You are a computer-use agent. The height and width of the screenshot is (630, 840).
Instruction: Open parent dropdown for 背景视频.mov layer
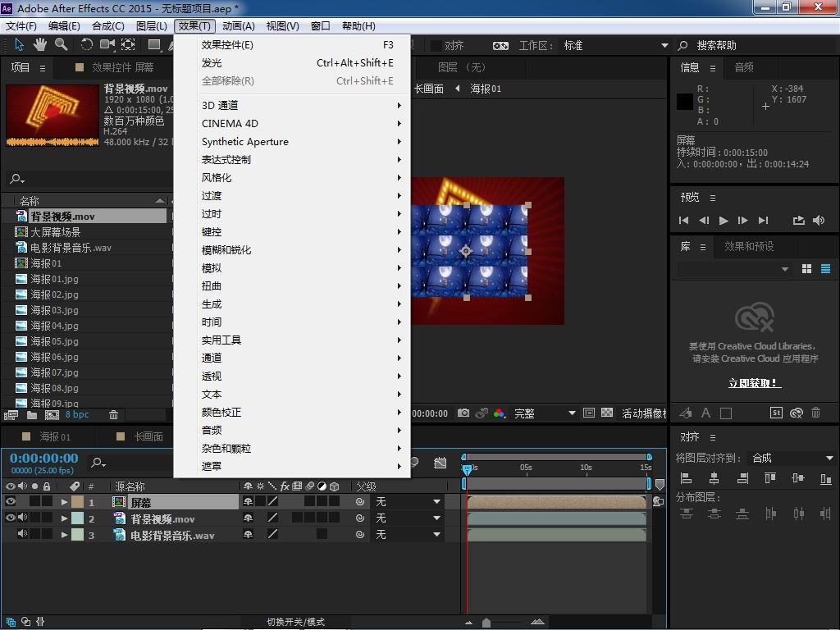tap(407, 518)
